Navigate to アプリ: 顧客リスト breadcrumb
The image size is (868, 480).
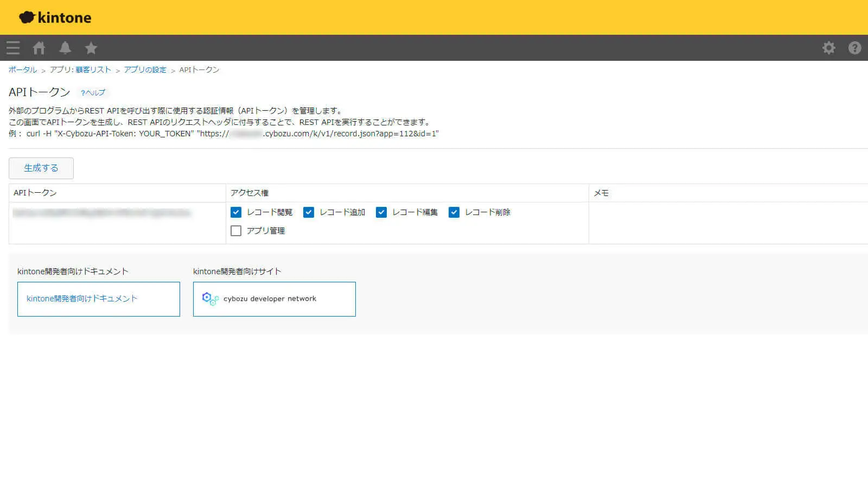pyautogui.click(x=80, y=70)
